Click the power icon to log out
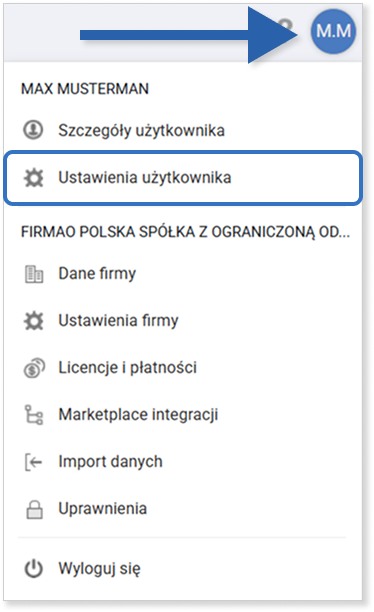Image resolution: width=374 pixels, height=612 pixels. point(34,569)
